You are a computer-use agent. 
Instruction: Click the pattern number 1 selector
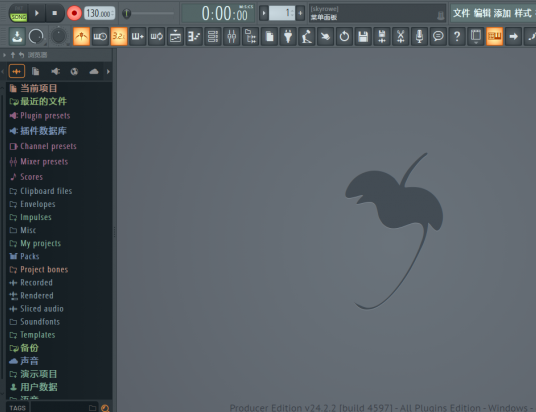point(282,13)
